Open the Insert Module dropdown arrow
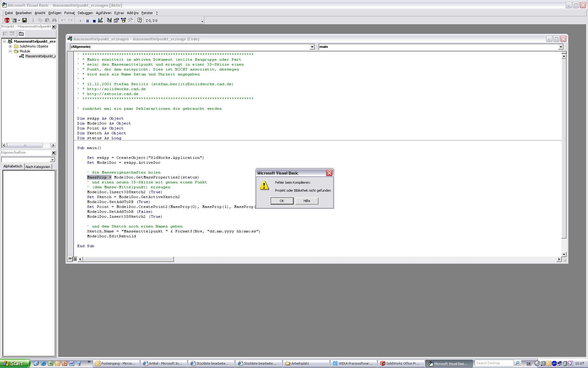The image size is (588, 368). tap(19, 21)
